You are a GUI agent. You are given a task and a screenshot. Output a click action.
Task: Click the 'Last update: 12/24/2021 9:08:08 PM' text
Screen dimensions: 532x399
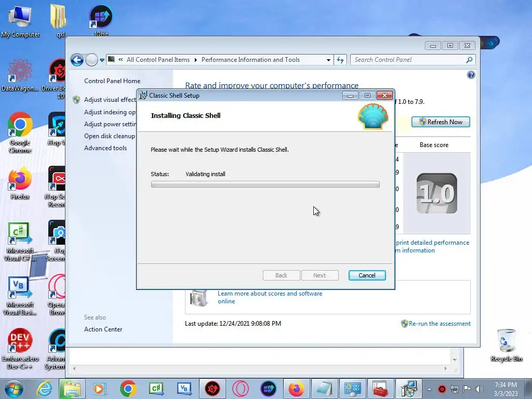(233, 324)
